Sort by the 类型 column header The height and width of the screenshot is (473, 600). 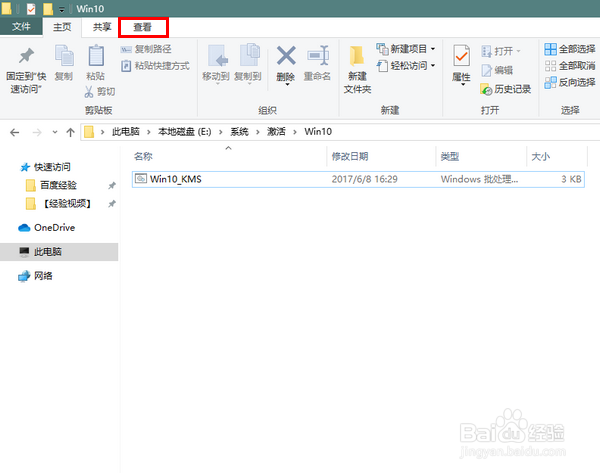(x=481, y=157)
